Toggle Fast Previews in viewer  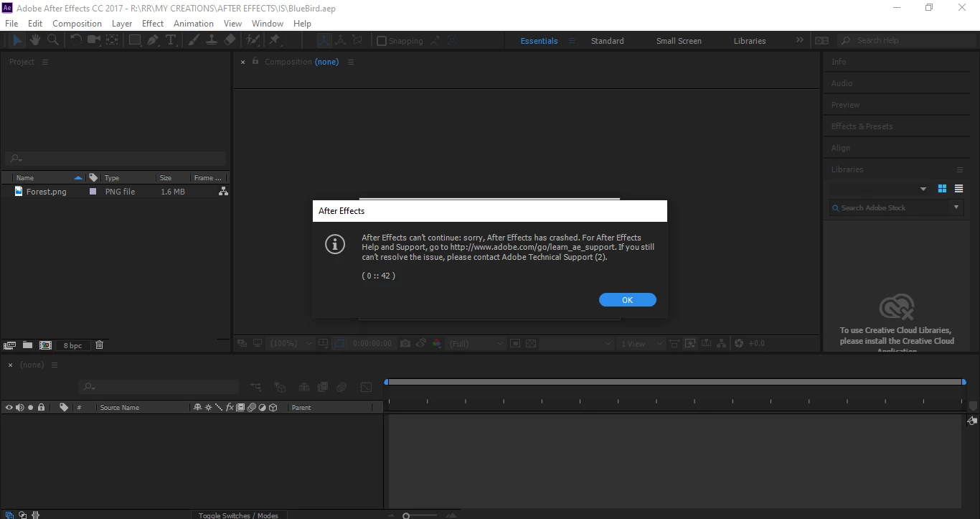pos(690,344)
